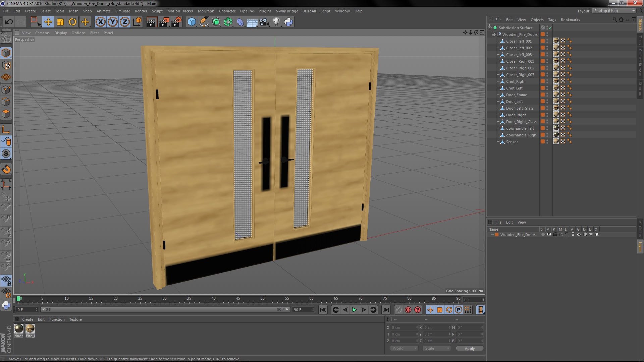Select the Rotate tool
Viewport: 644px width, 362px height.
tap(72, 22)
